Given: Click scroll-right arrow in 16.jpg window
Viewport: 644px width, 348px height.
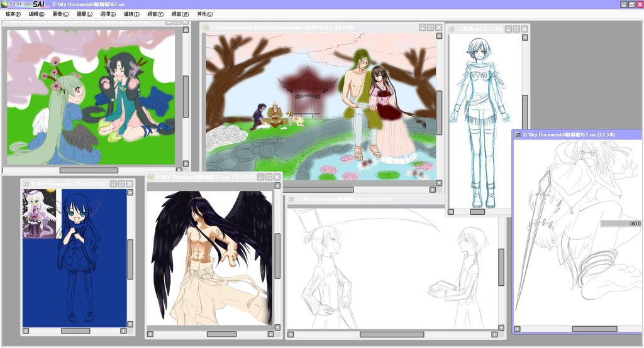Looking at the screenshot, I should [x=432, y=190].
